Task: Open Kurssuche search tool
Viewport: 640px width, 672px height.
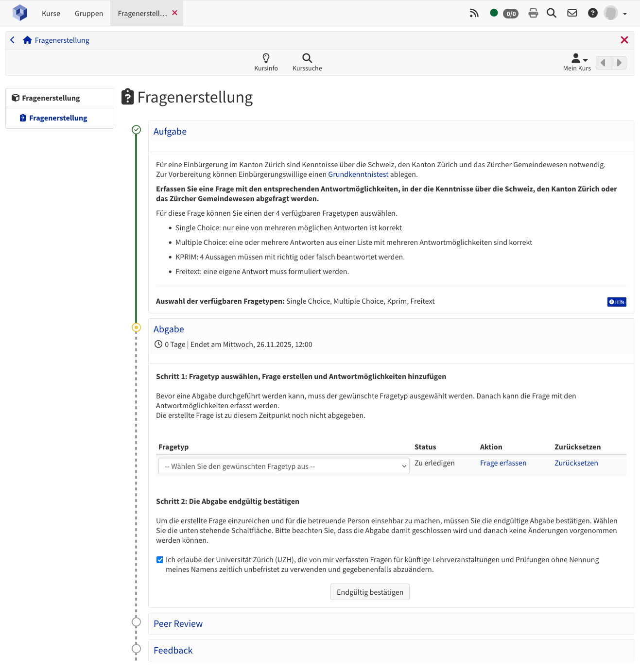Action: (x=307, y=62)
